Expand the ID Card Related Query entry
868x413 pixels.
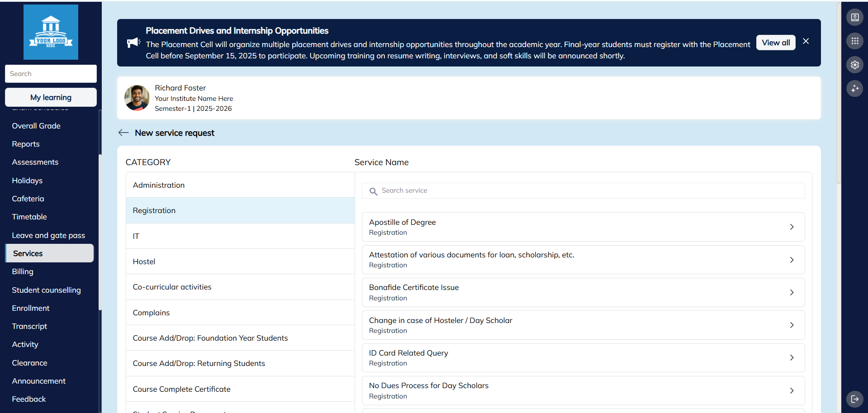792,357
